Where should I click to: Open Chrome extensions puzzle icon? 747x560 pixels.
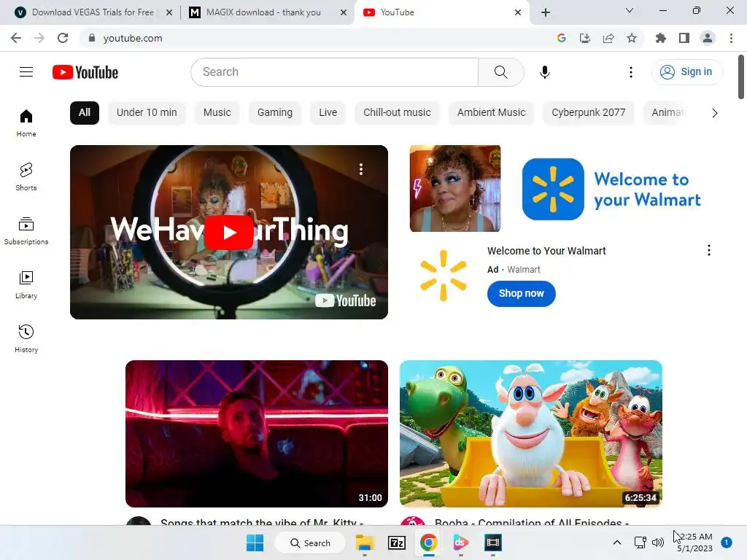coord(661,38)
